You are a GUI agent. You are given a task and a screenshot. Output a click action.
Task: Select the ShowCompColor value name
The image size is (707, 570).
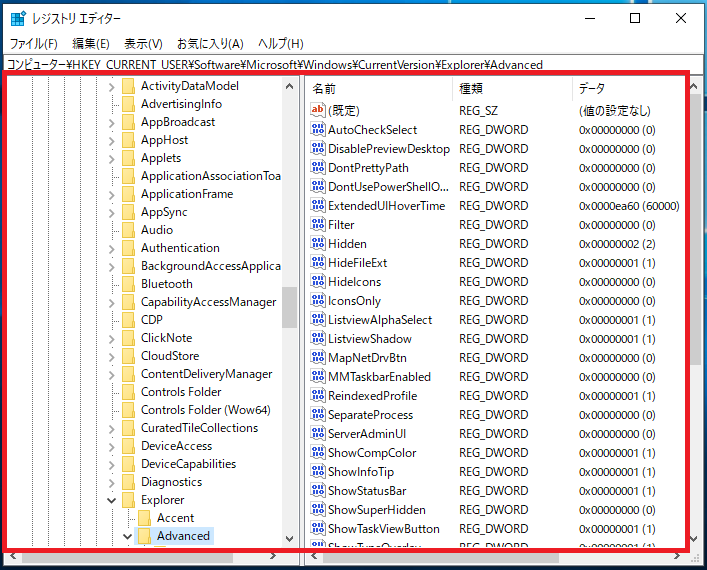372,453
